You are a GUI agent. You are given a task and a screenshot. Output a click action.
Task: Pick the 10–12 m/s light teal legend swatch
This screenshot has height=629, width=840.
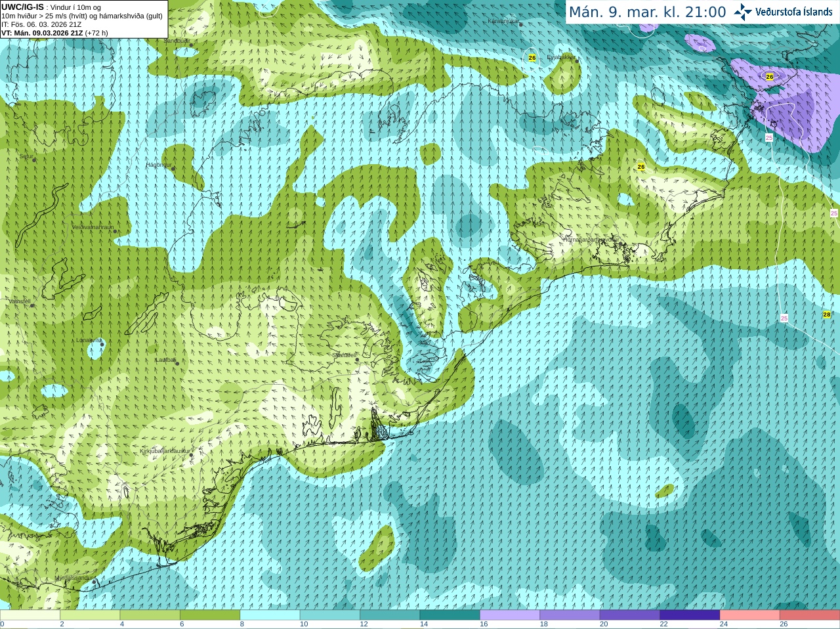330,615
